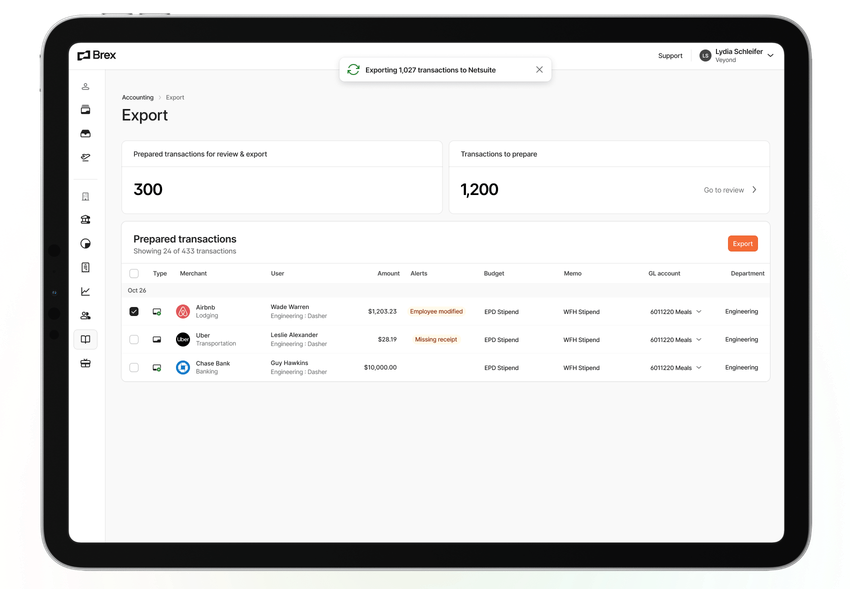Expand GL account dropdown in Chase Bank row

699,368
